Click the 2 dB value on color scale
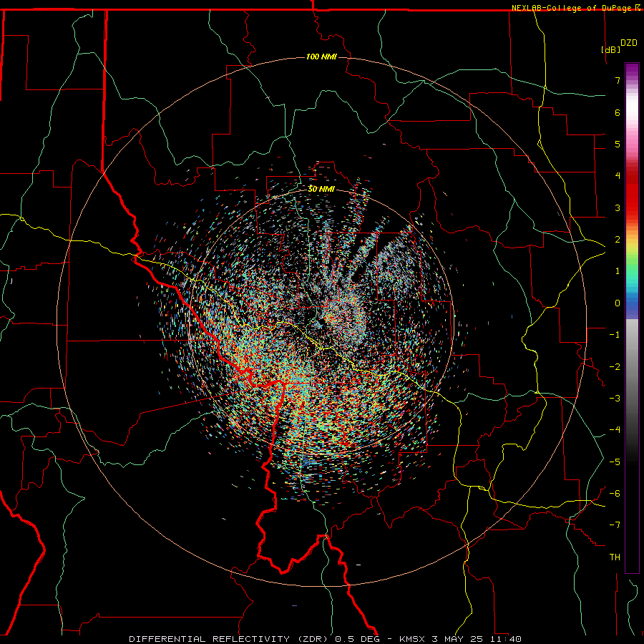Image resolution: width=644 pixels, height=644 pixels. click(x=618, y=240)
